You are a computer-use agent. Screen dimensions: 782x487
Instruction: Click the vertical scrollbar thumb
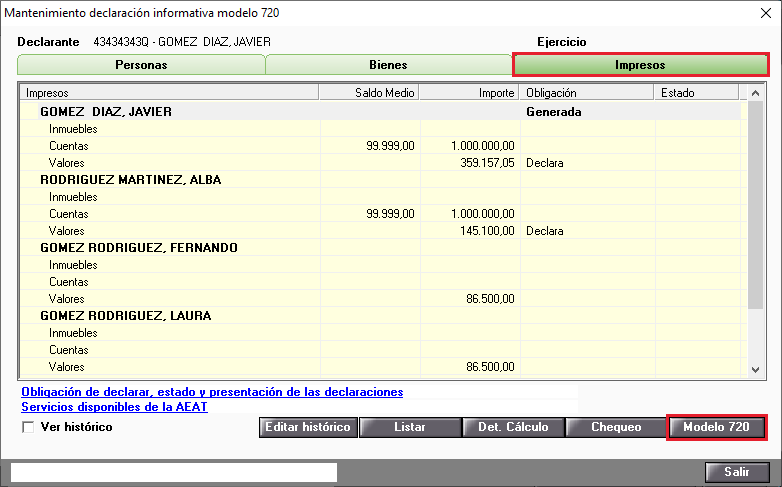pos(755,205)
